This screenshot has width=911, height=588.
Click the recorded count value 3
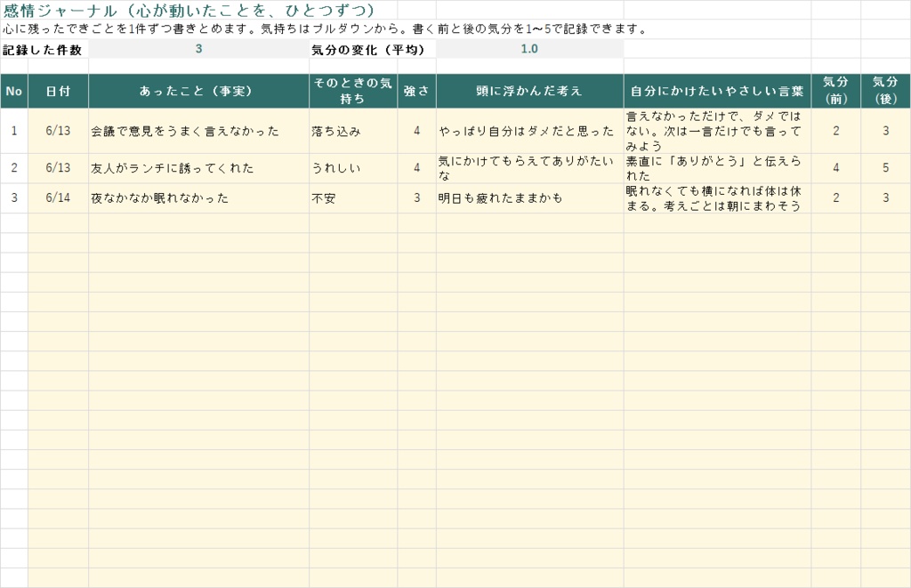click(x=198, y=50)
